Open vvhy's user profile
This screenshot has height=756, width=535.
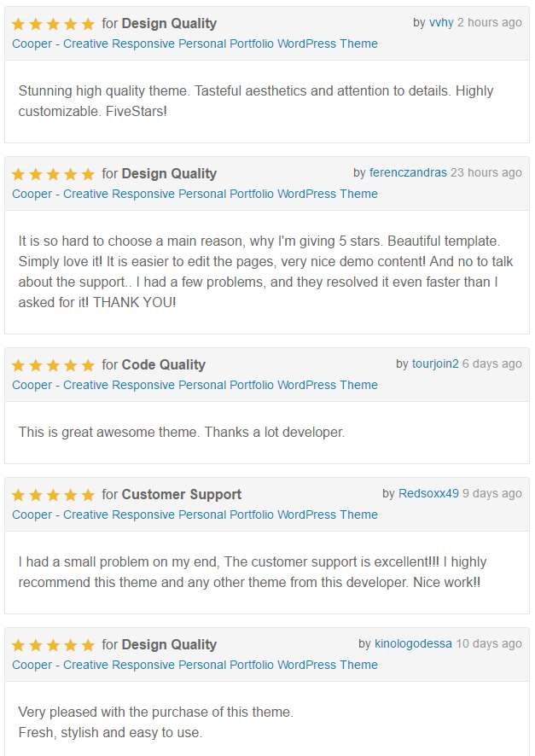point(441,23)
